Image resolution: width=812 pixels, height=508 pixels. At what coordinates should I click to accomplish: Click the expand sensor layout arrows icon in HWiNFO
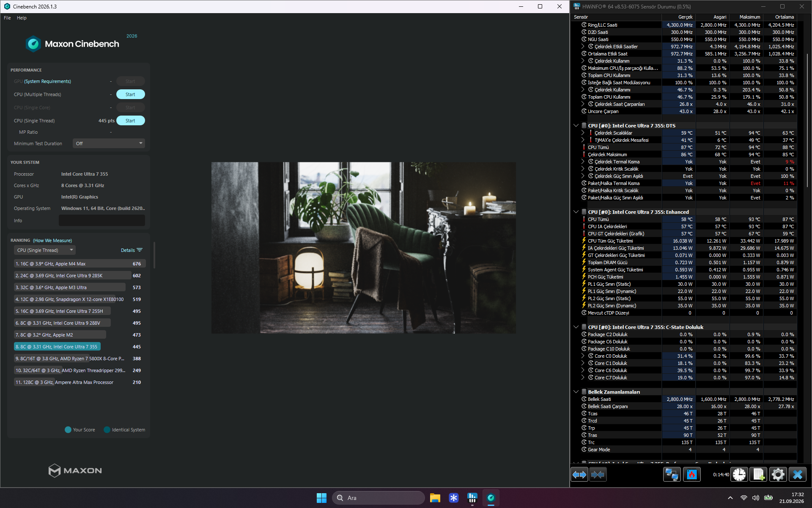coord(579,475)
